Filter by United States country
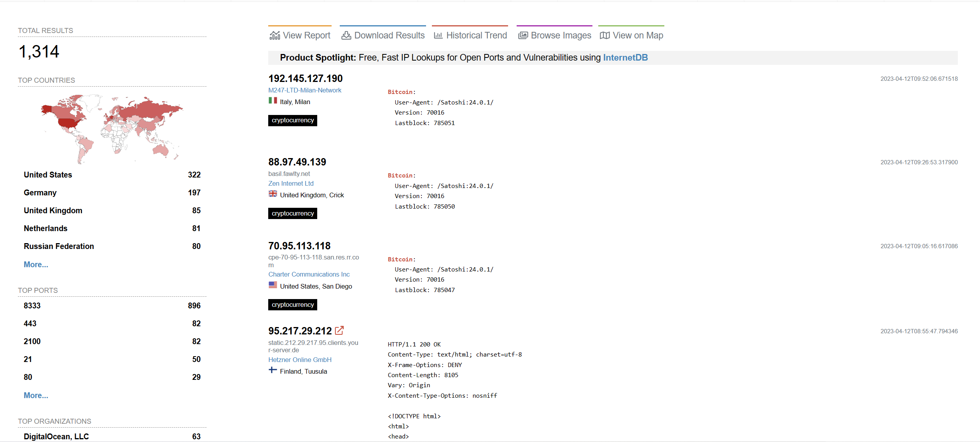 112,175
